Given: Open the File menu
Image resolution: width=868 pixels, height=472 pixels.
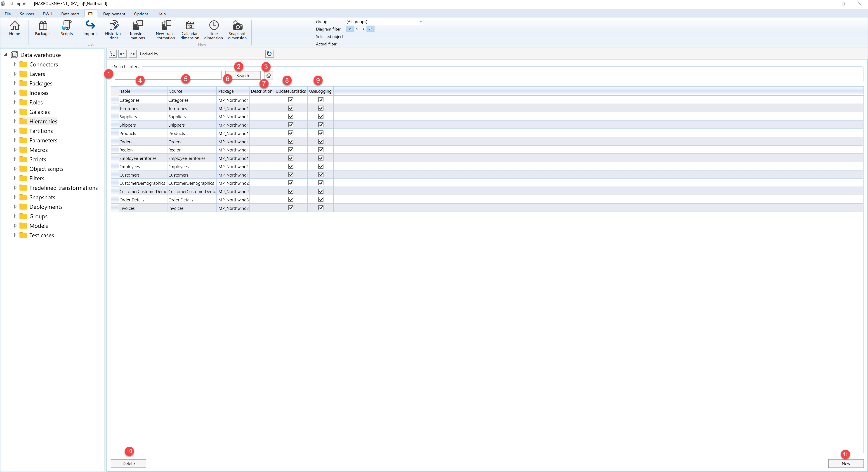Looking at the screenshot, I should [8, 14].
